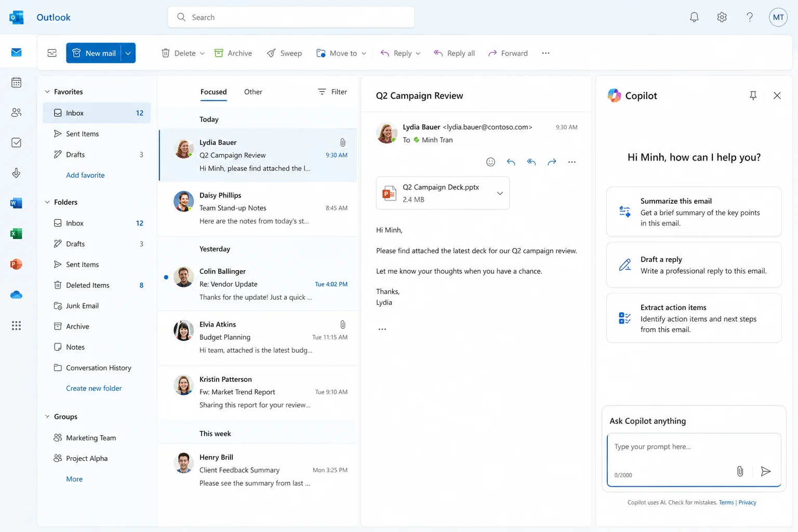Select Summarize this email card
Screen dimensions: 798x532
pyautogui.click(x=694, y=211)
